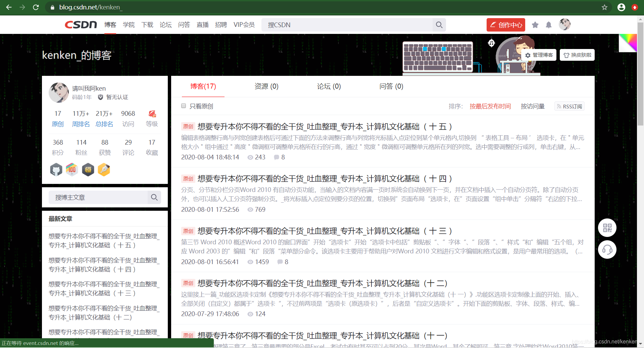Sort articles by 按最后发布时间
The width and height of the screenshot is (644, 348).
tap(490, 106)
